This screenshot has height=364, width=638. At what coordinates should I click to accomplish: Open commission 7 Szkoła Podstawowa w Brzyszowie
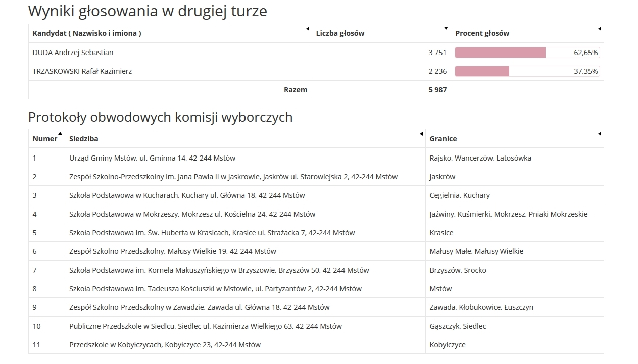click(219, 270)
